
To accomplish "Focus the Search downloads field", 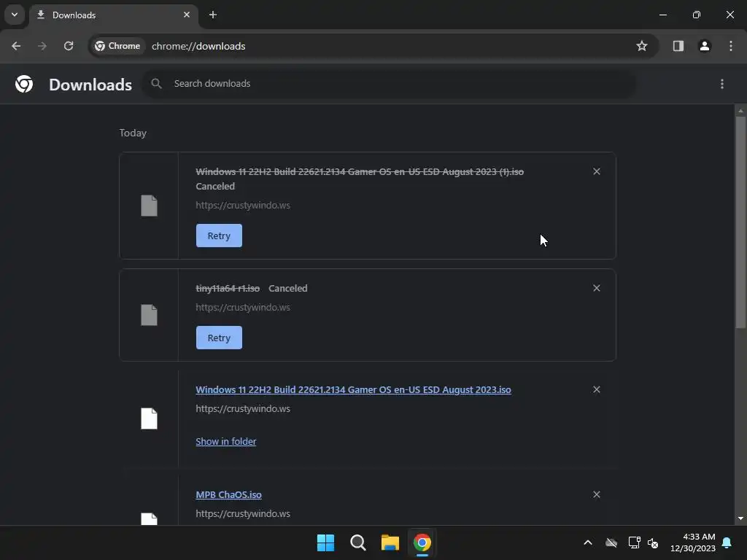I will [390, 84].
